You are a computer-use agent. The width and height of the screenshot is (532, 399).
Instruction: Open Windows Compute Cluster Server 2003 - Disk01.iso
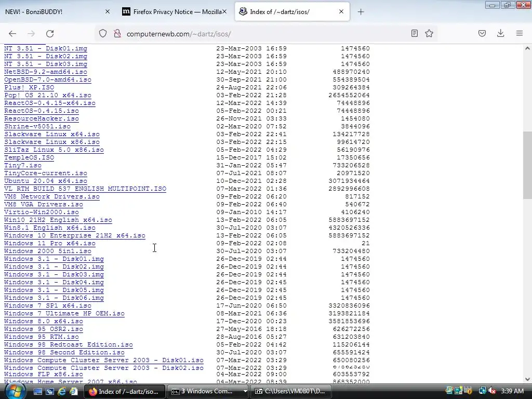point(103,361)
